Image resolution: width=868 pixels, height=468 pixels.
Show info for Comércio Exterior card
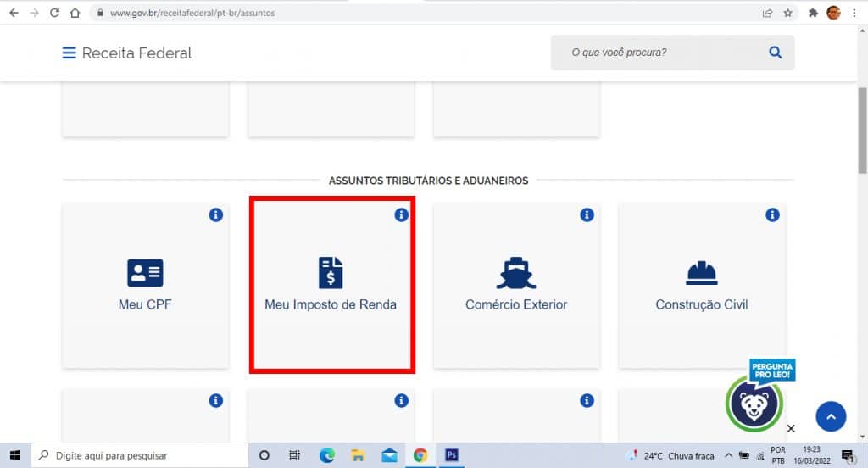(587, 214)
